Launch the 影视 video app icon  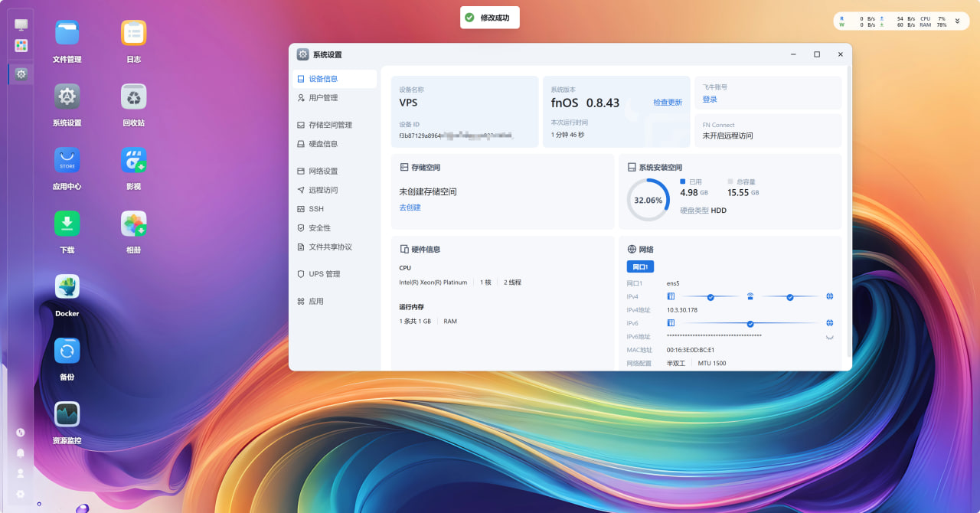(x=134, y=160)
